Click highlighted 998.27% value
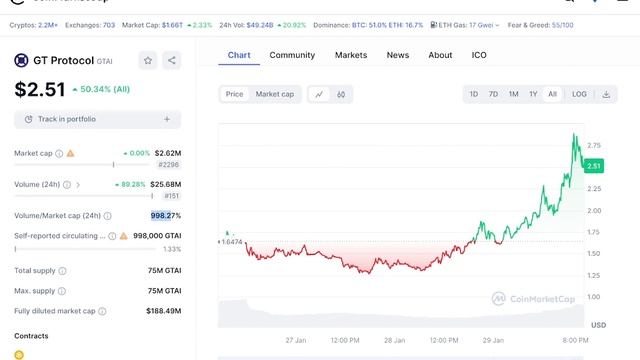 [x=165, y=216]
